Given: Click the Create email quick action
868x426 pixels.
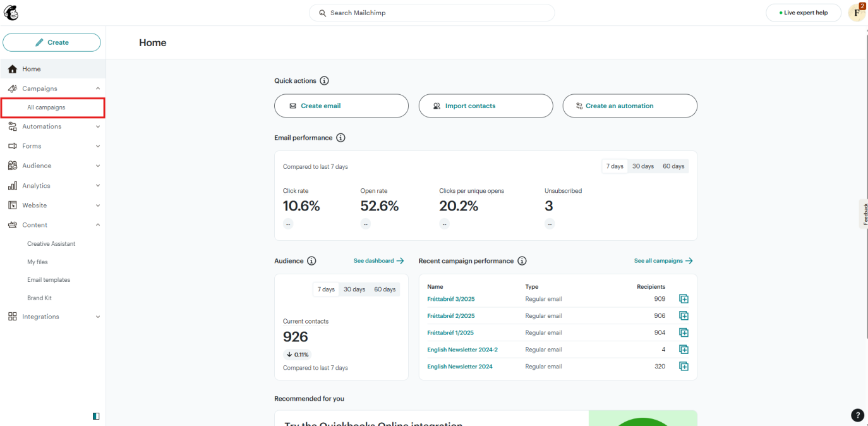Looking at the screenshot, I should [x=341, y=106].
